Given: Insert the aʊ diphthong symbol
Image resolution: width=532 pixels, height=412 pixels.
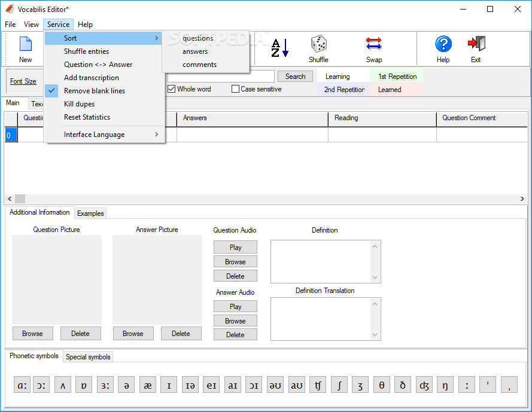Looking at the screenshot, I should (297, 384).
